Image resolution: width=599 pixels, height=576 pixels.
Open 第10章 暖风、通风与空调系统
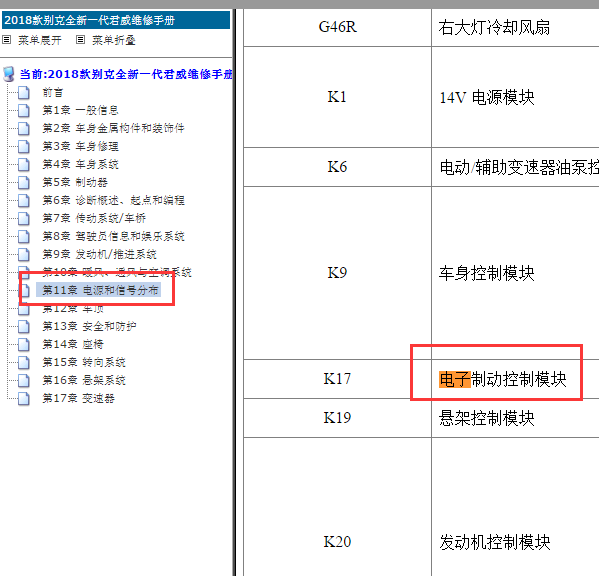117,272
